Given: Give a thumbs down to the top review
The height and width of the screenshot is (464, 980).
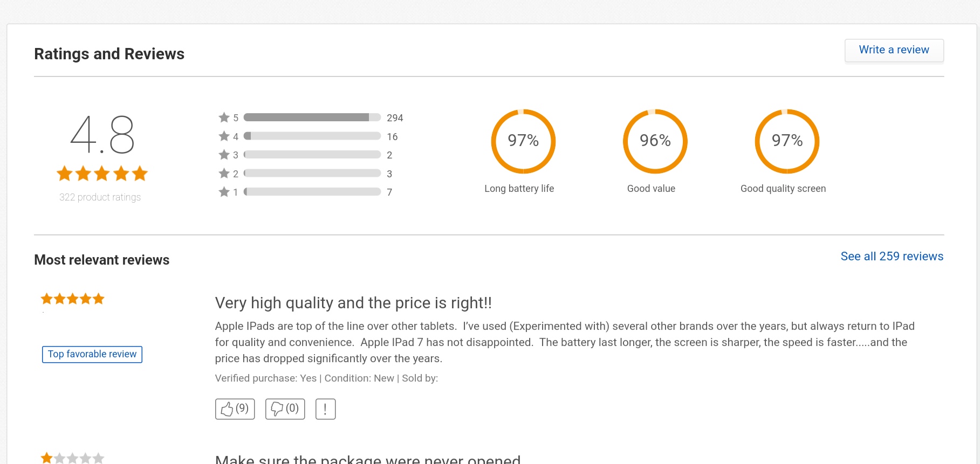Looking at the screenshot, I should click(x=284, y=408).
